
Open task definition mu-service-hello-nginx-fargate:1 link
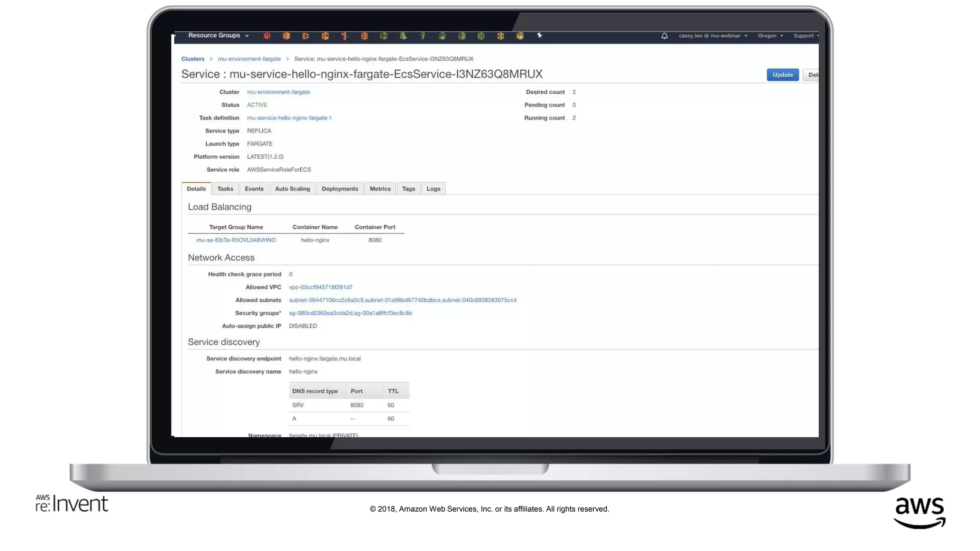[x=289, y=118]
